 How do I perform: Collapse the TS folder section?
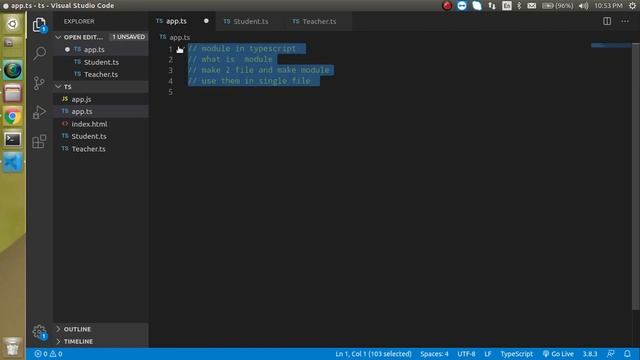58,87
